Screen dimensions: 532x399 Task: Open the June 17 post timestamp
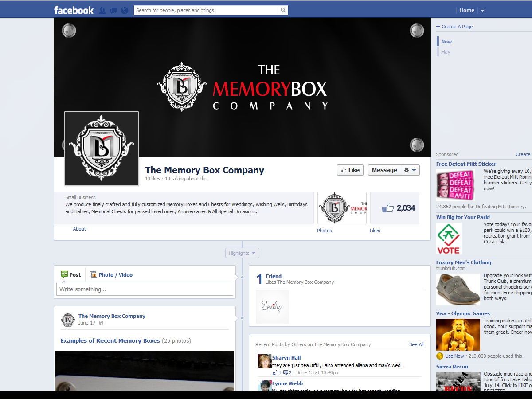(x=87, y=323)
